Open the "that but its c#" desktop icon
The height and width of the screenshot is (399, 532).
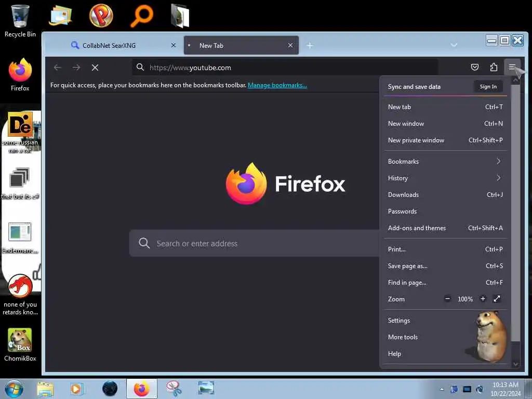[x=20, y=183]
